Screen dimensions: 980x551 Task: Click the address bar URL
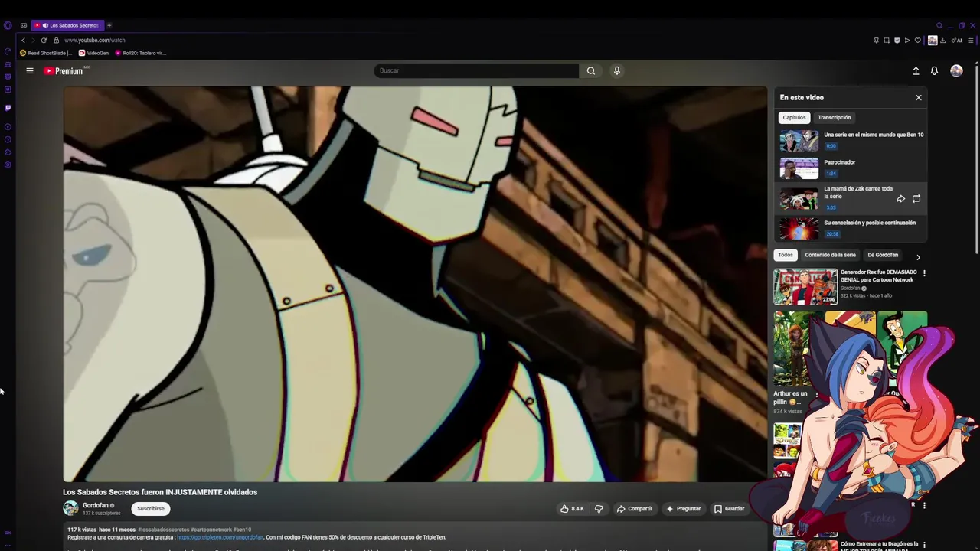pos(95,40)
